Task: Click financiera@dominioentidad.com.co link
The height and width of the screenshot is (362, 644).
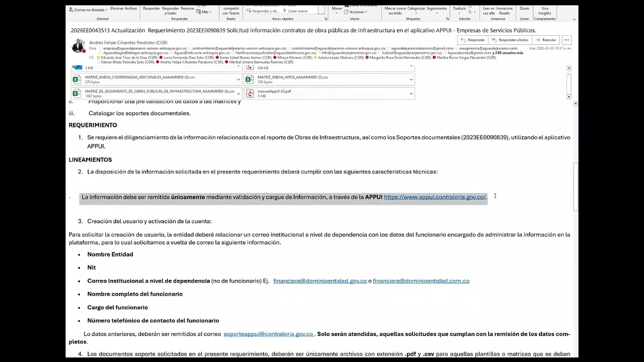Action: [421, 281]
